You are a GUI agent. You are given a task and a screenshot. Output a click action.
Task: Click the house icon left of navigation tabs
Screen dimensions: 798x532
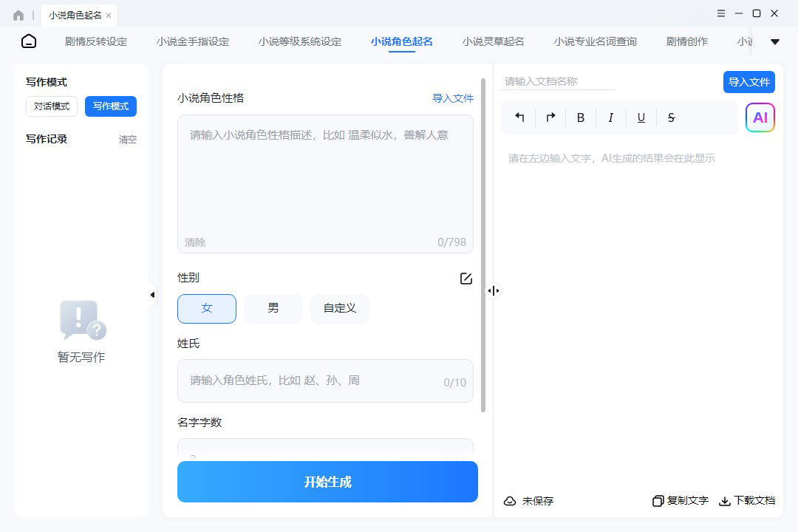[29, 41]
